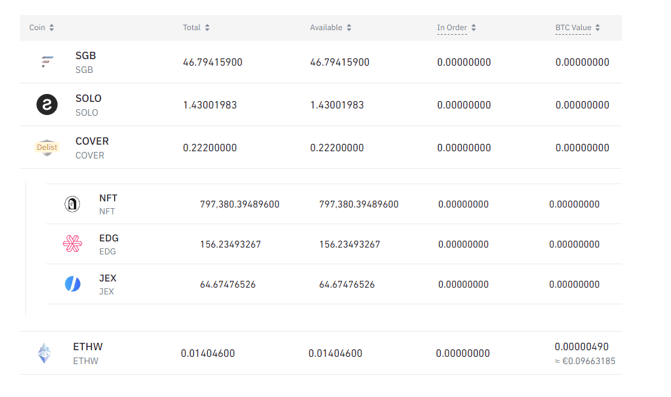671x397 pixels.
Task: Click SGB In Order value
Action: [x=464, y=62]
